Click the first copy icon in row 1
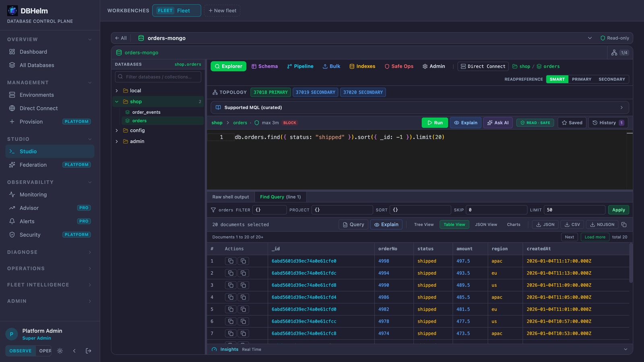 (x=231, y=261)
